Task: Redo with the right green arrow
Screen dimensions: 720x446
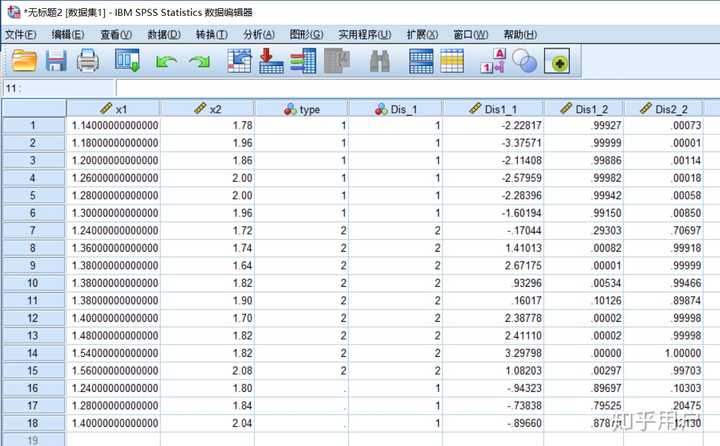Action: tap(200, 62)
